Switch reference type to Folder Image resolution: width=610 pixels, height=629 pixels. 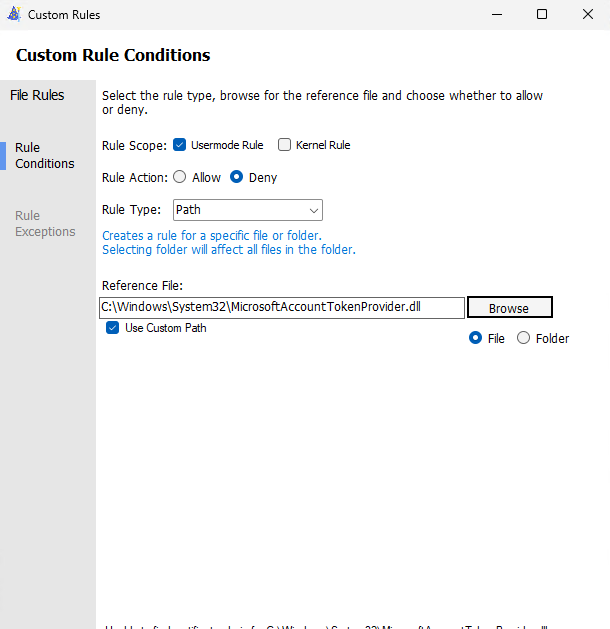tap(524, 338)
